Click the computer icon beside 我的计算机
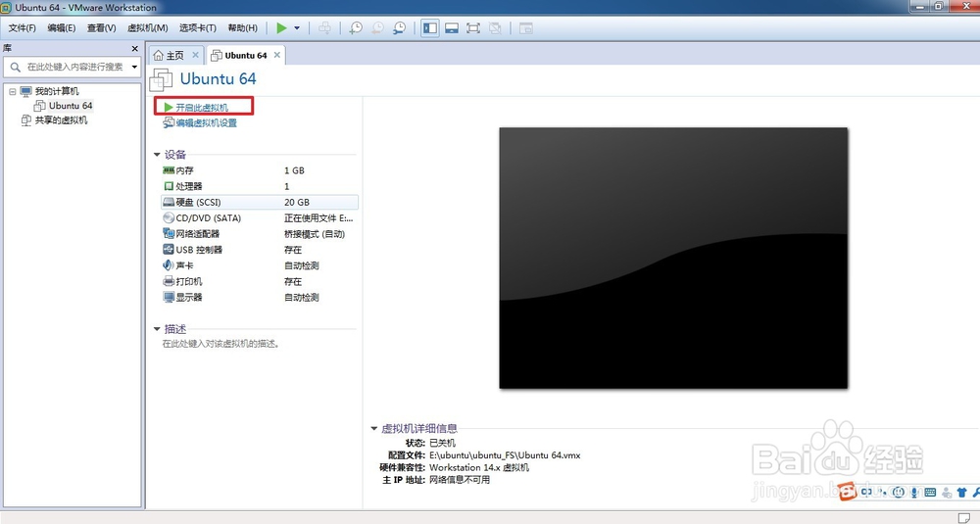Screen dimensions: 980x524 [25, 92]
